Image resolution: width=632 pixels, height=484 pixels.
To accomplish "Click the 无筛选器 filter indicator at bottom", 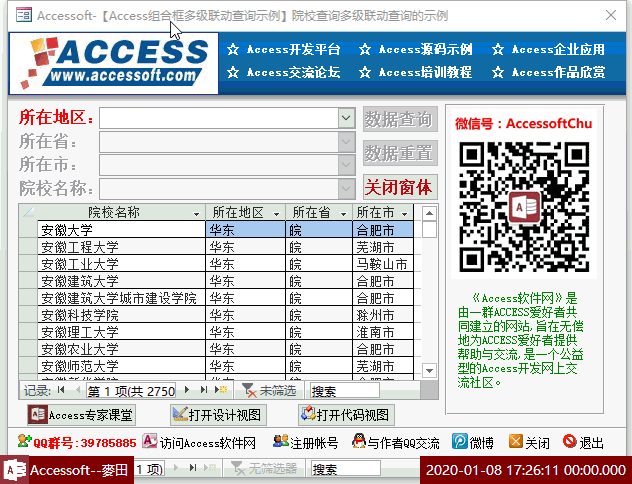I will (x=264, y=468).
